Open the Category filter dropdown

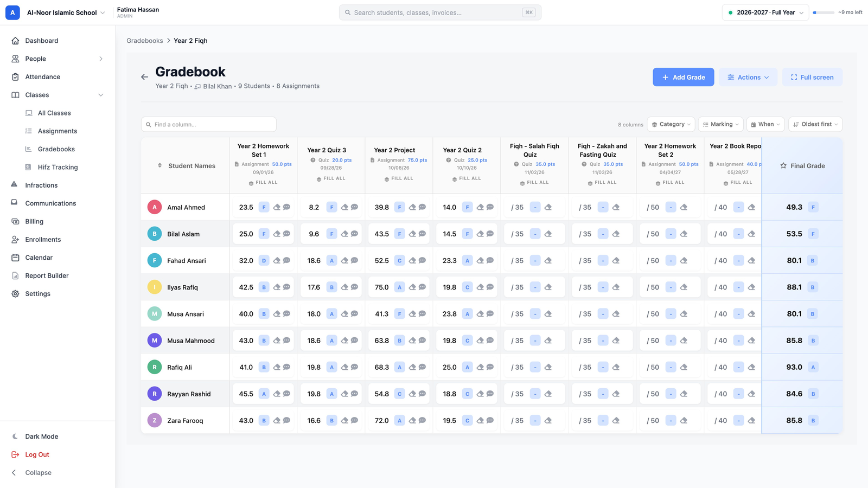click(671, 124)
